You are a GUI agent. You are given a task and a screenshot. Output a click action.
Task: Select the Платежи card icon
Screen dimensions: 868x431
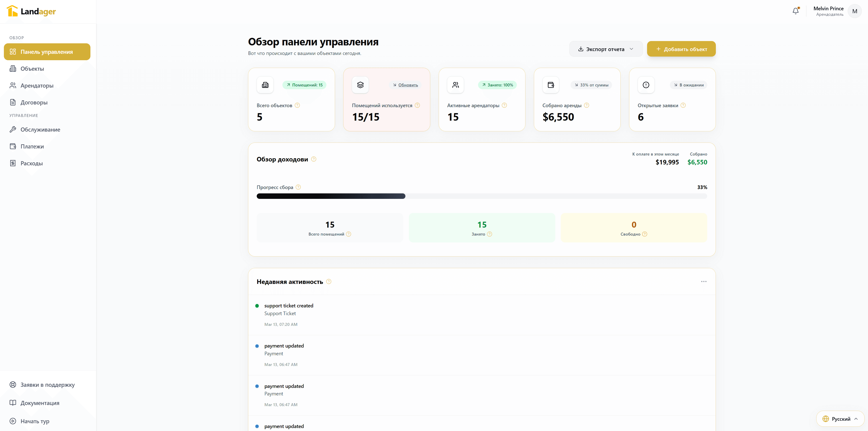(x=13, y=146)
